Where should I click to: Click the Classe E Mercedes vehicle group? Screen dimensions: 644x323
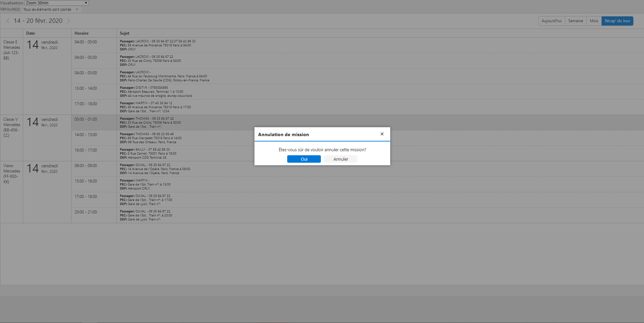click(x=11, y=50)
